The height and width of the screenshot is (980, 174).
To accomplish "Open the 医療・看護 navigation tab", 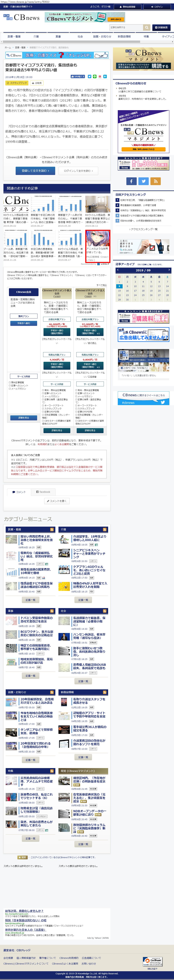I will tap(14, 36).
